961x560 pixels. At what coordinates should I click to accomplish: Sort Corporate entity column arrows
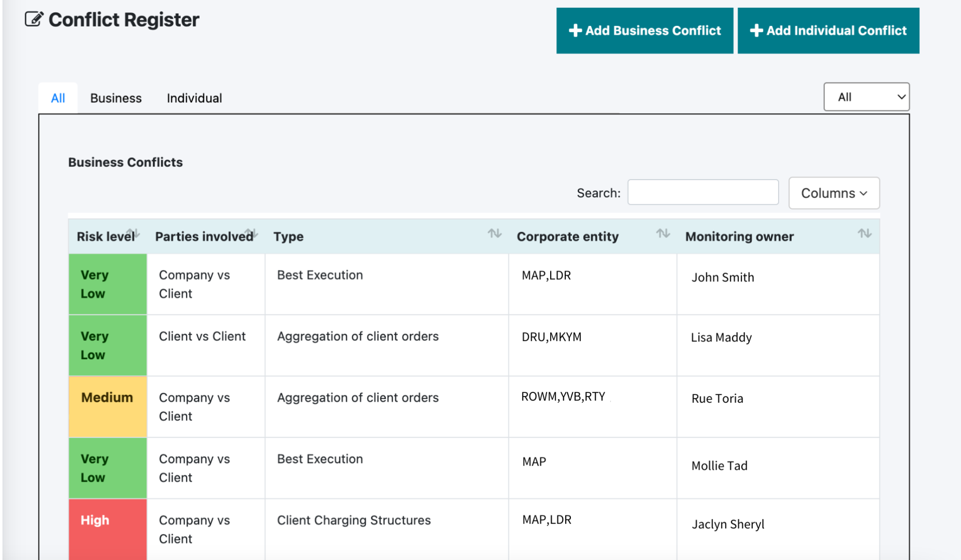[663, 234]
